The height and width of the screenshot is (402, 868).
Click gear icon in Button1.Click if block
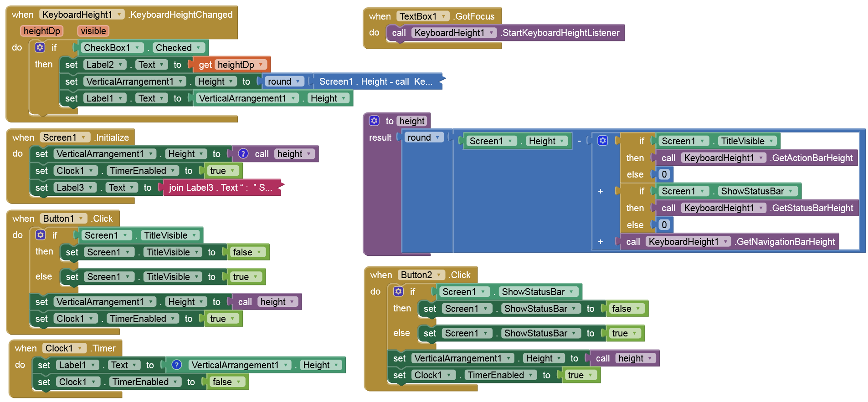coord(41,235)
